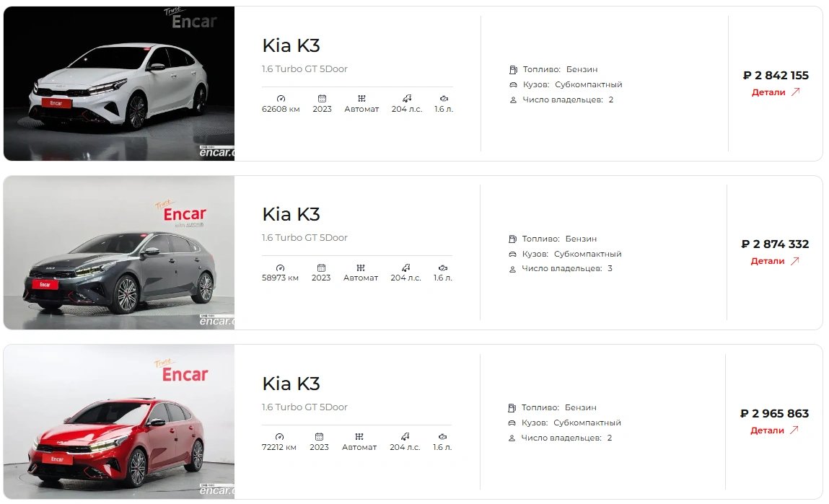Click the car body icon next to Кузов in the third card
This screenshot has width=829, height=504.
click(512, 423)
